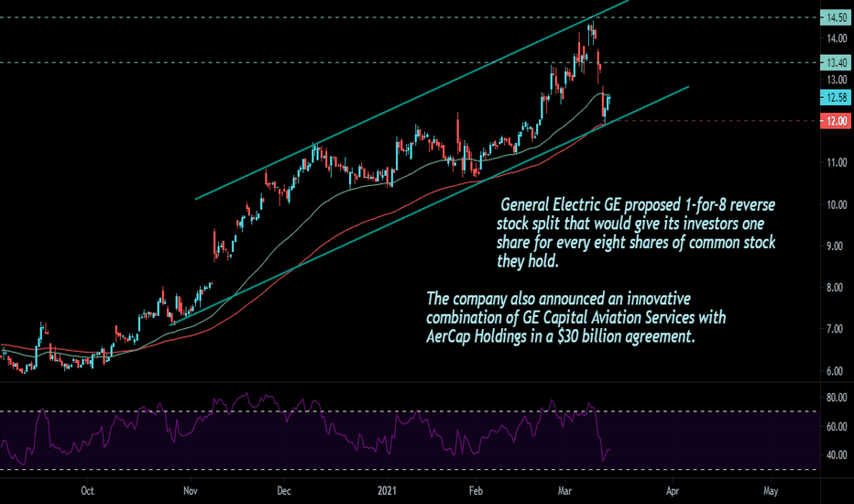
Task: Click the RSI 80.00 axis value
Action: pyautogui.click(x=837, y=398)
